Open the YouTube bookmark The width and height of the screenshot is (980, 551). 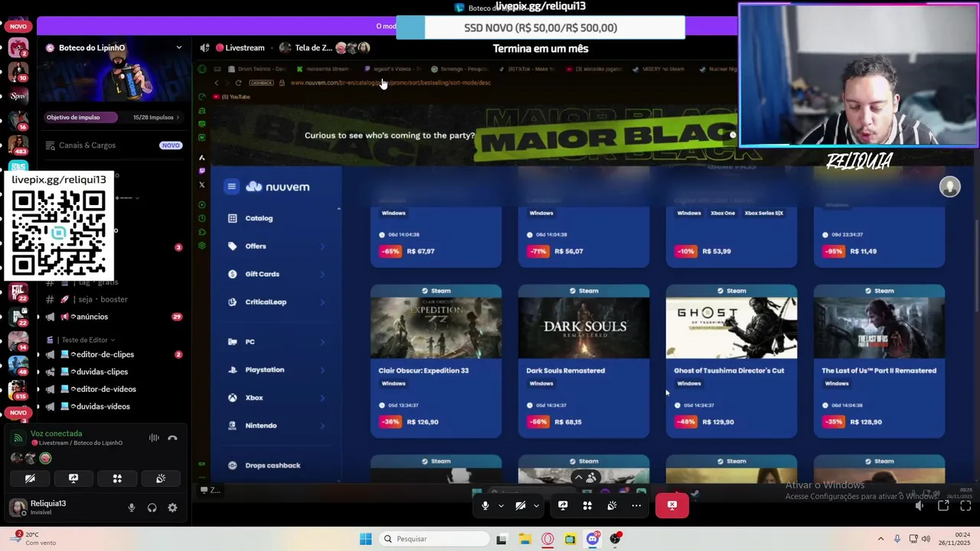(x=232, y=96)
